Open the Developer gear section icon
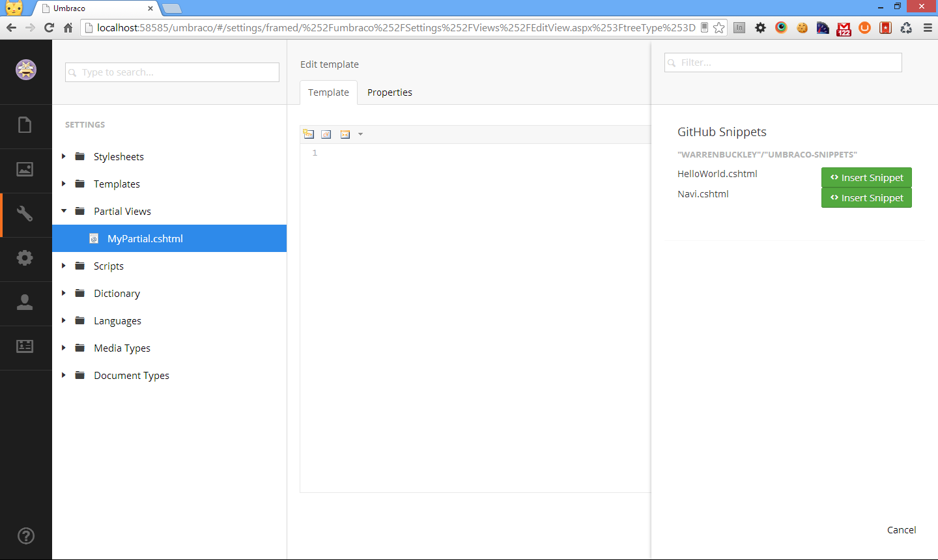Screen dimensions: 938x560 click(25, 258)
